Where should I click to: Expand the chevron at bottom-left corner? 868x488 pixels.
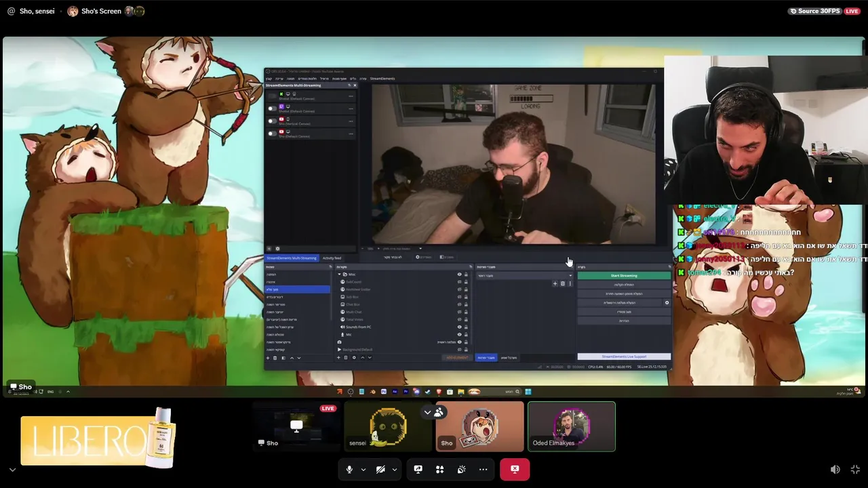pyautogui.click(x=12, y=469)
